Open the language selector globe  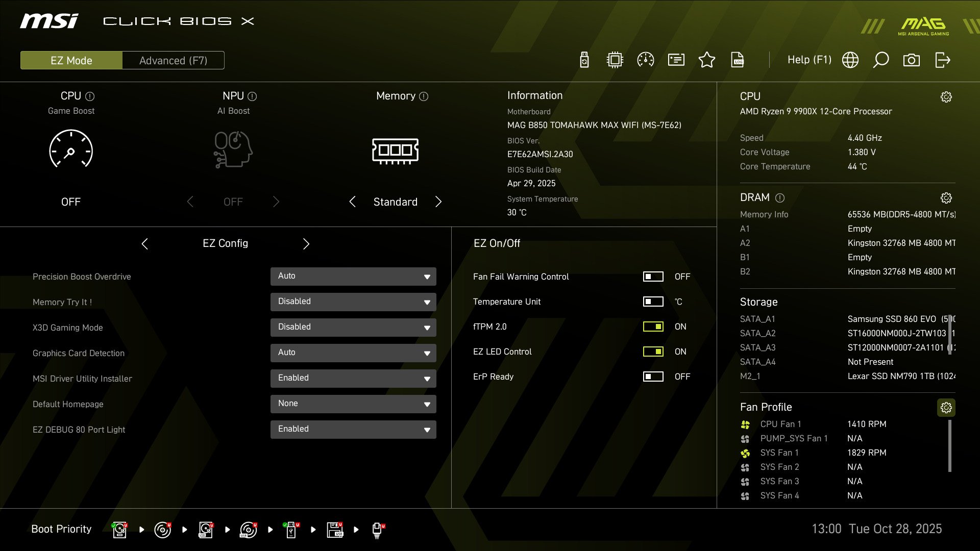pyautogui.click(x=850, y=60)
